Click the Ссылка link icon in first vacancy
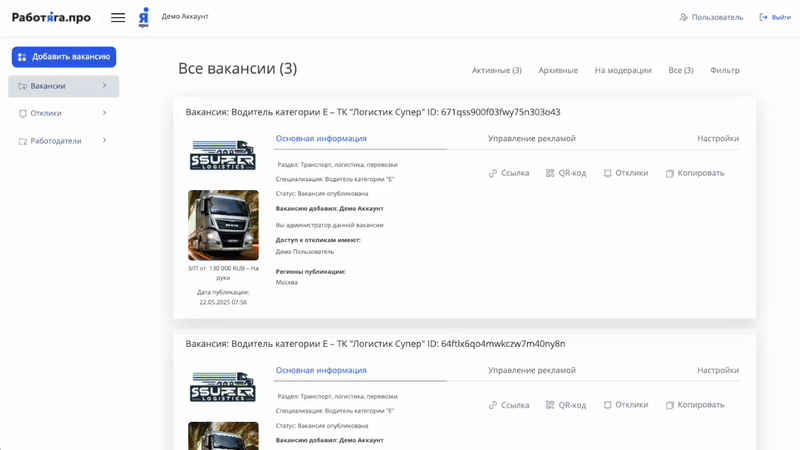The width and height of the screenshot is (800, 450). click(493, 173)
